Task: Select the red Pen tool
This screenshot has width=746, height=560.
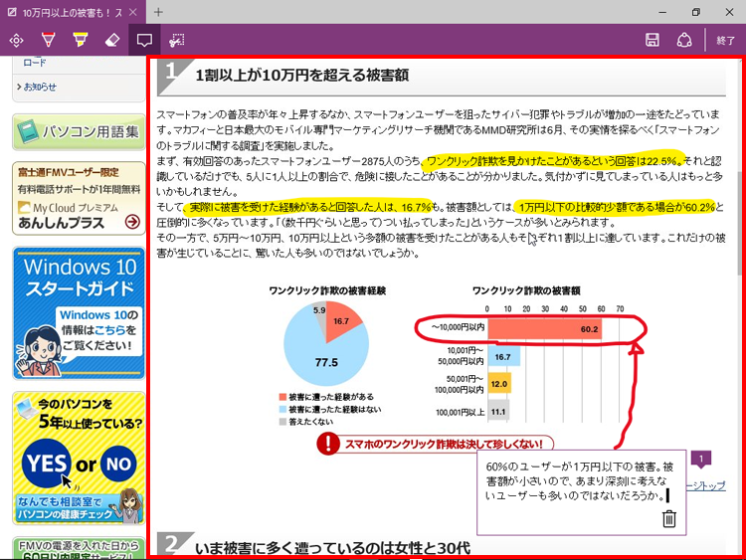Action: pos(48,41)
